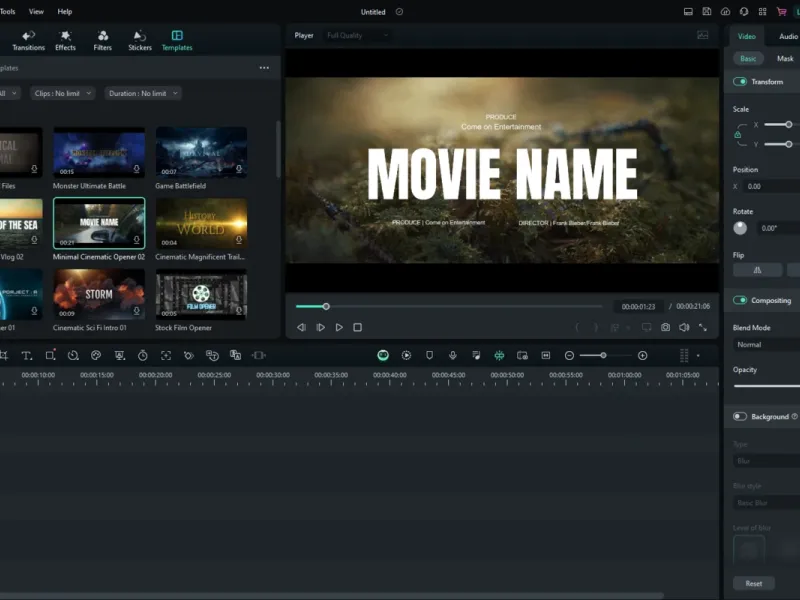Image resolution: width=800 pixels, height=600 pixels.
Task: Select the Cinematic Sci Fi Intro 01 thumbnail
Action: click(99, 294)
